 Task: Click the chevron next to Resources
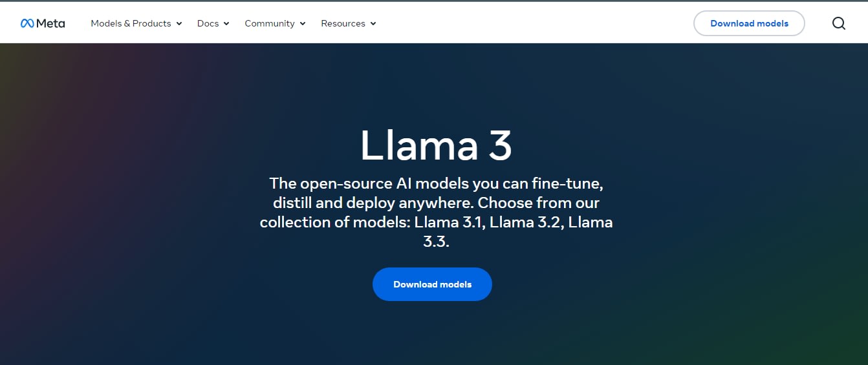pyautogui.click(x=373, y=24)
